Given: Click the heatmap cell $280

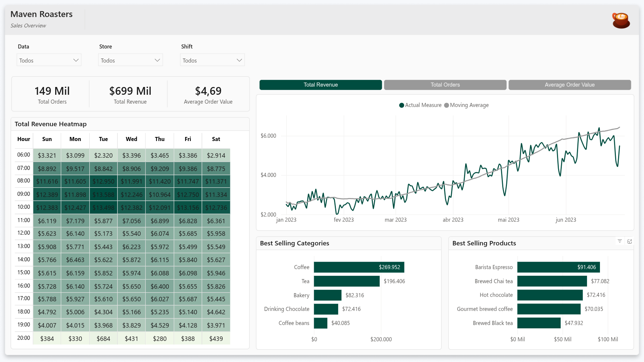Looking at the screenshot, I should click(160, 339).
